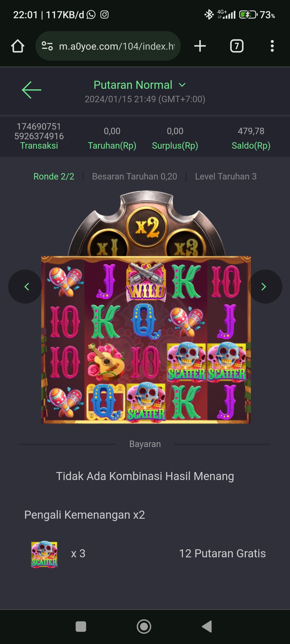The height and width of the screenshot is (644, 290).
Task: Open the browser home icon
Action: [x=18, y=46]
